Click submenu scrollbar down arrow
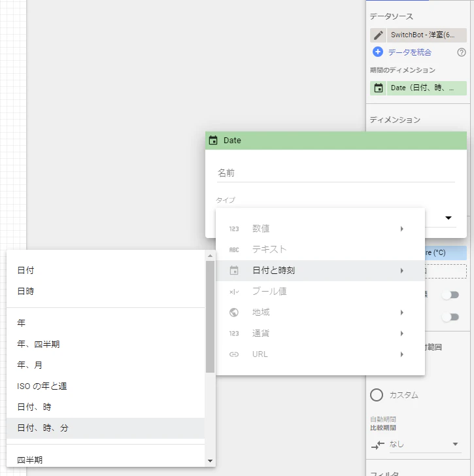Screen dimensions: 474x476 210,461
